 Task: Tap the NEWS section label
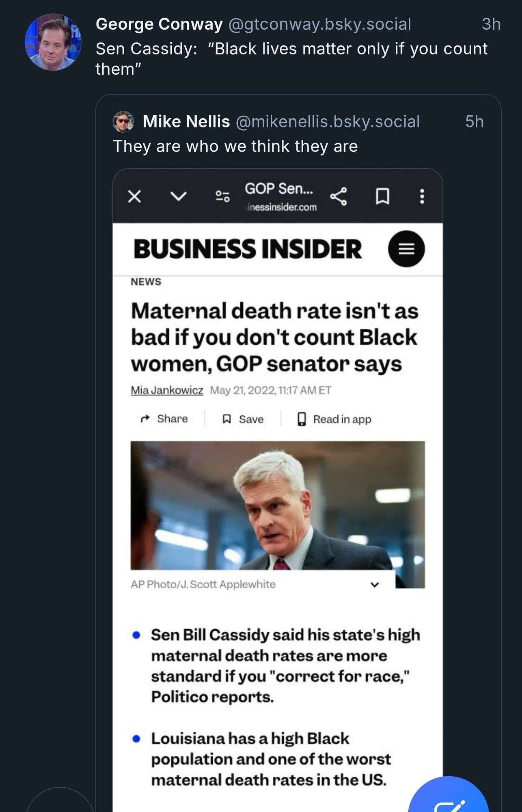pos(146,282)
